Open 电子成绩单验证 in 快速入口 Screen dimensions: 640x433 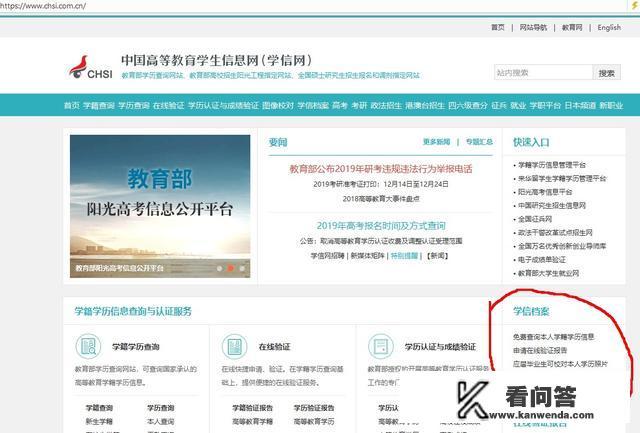tap(542, 260)
